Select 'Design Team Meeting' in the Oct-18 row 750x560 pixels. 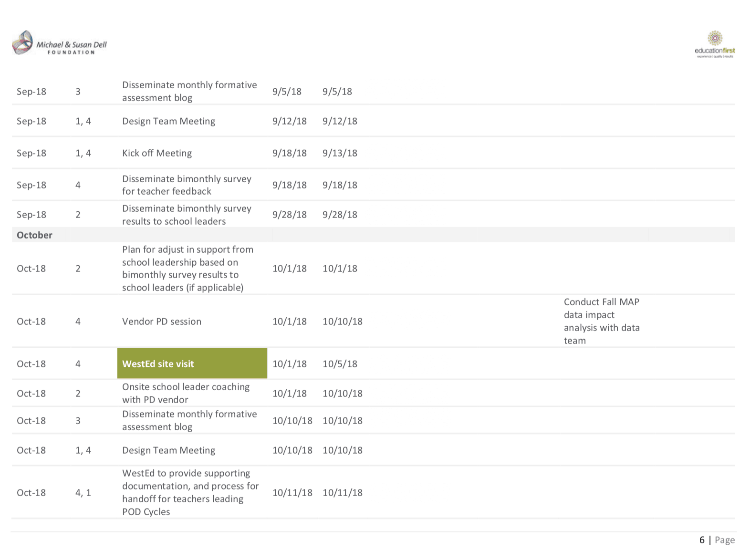(x=168, y=450)
